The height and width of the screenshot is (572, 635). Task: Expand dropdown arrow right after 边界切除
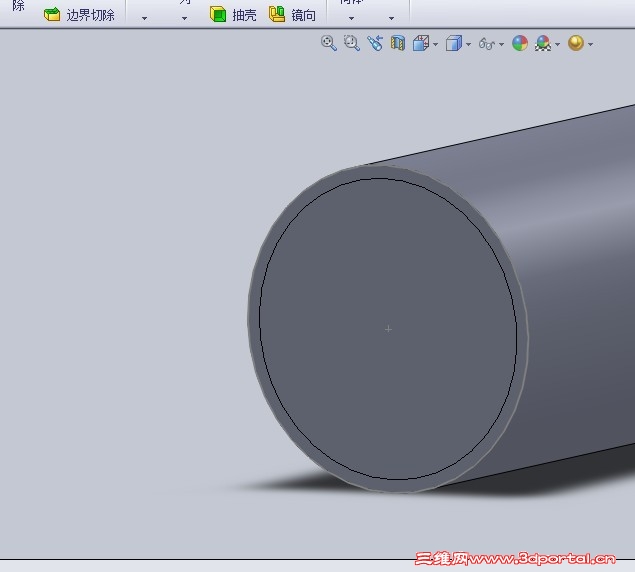click(x=145, y=18)
